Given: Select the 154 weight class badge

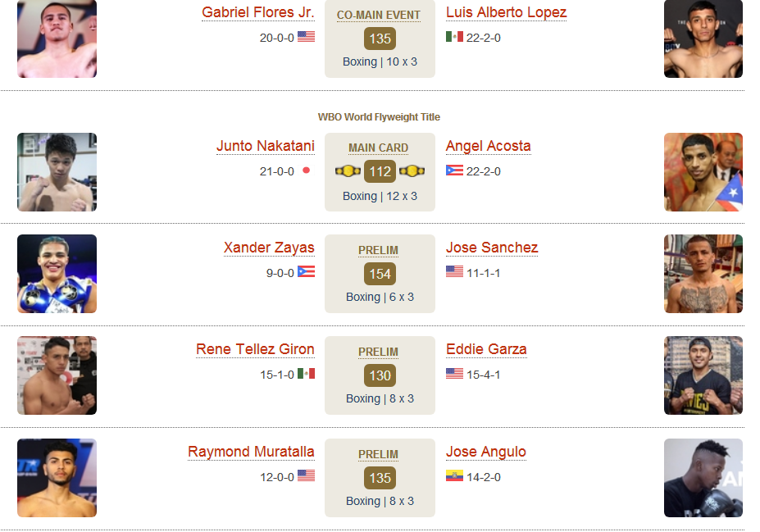Looking at the screenshot, I should (x=380, y=274).
